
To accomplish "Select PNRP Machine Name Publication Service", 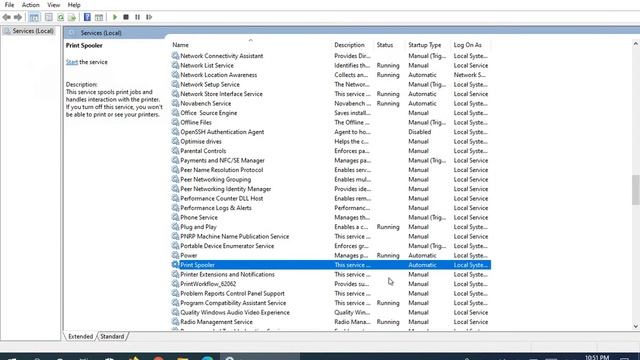I will [331, 236].
